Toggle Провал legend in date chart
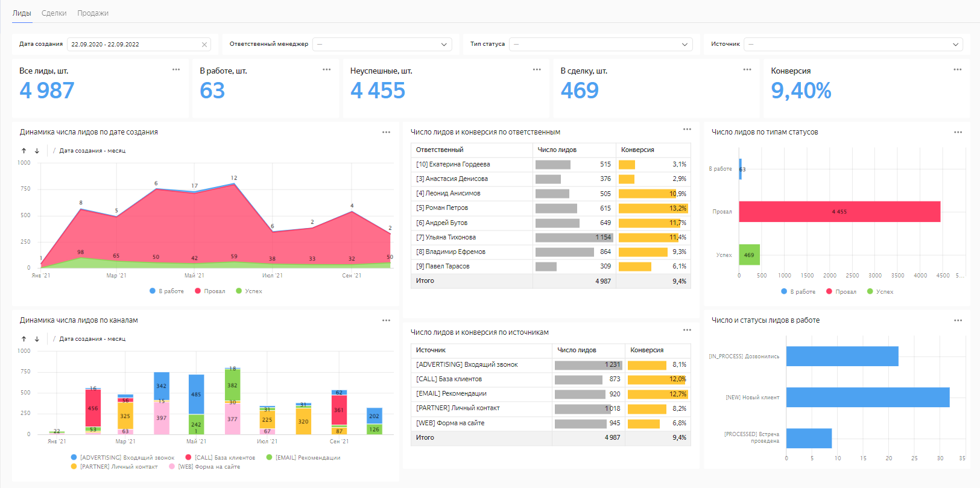Screen dimensions: 980x488 pos(210,291)
